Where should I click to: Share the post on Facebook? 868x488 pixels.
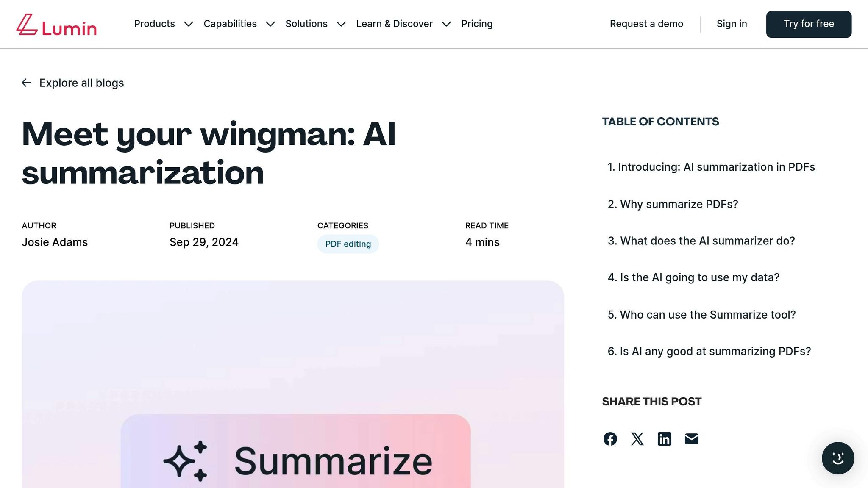[x=610, y=439]
